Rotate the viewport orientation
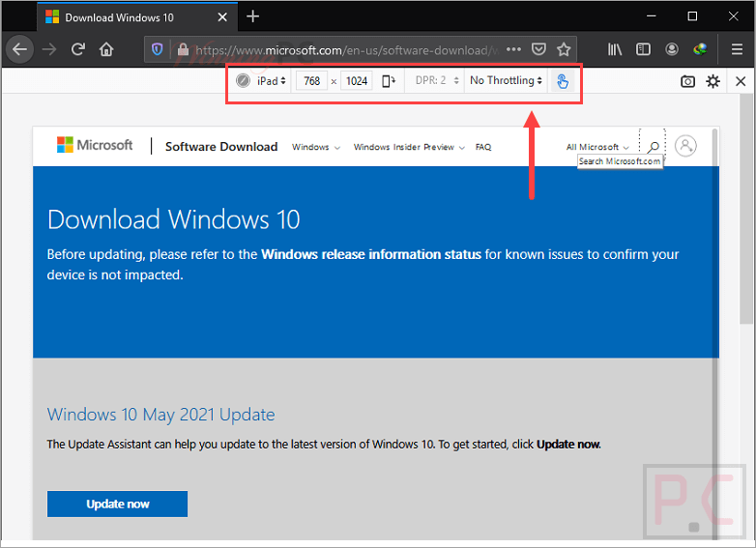The image size is (756, 548). 389,81
